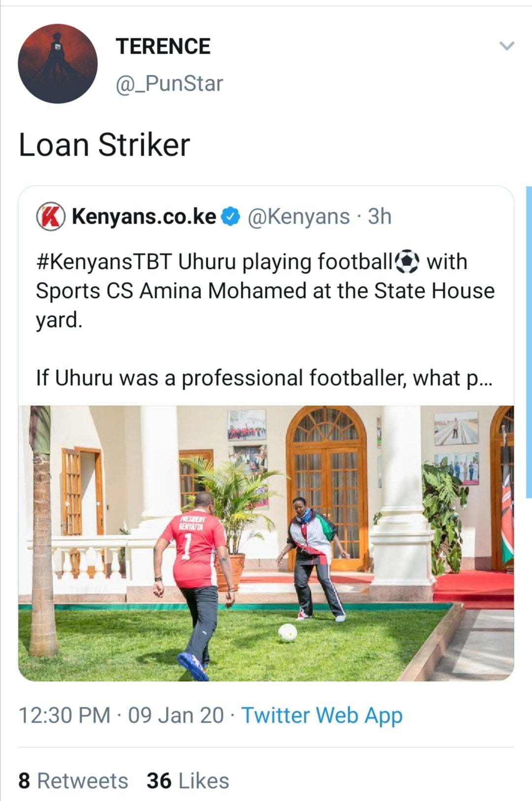This screenshot has width=532, height=801.
Task: Open TERENCE's circular profile avatar
Action: (x=58, y=64)
